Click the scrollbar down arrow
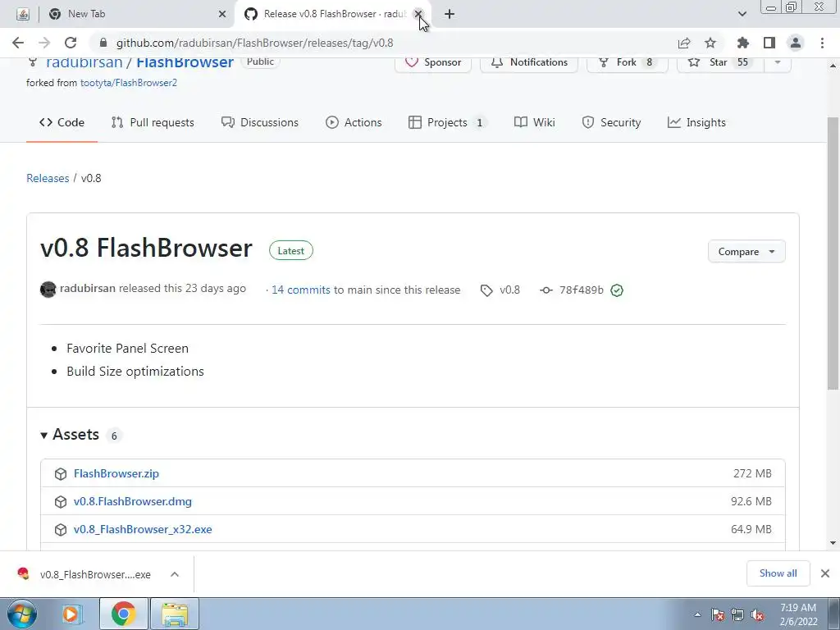The height and width of the screenshot is (630, 840). [833, 543]
